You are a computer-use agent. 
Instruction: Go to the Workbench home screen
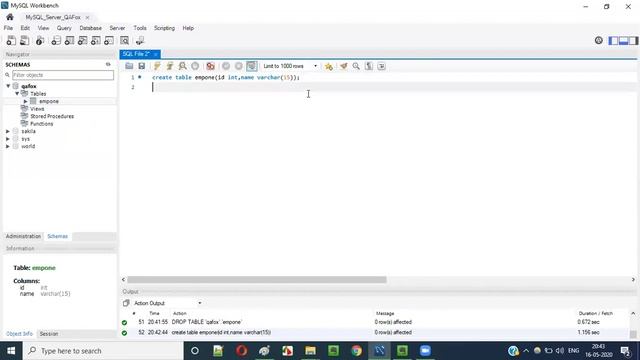[x=10, y=17]
